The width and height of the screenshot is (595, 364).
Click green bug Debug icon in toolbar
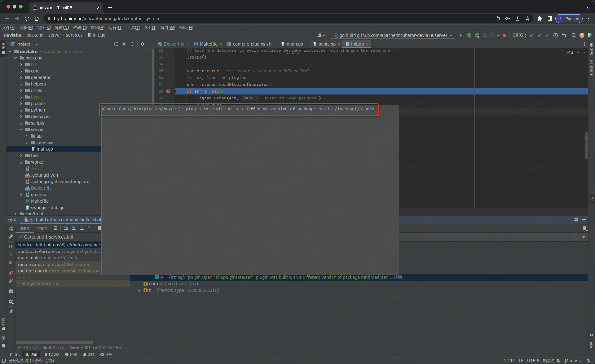469,35
